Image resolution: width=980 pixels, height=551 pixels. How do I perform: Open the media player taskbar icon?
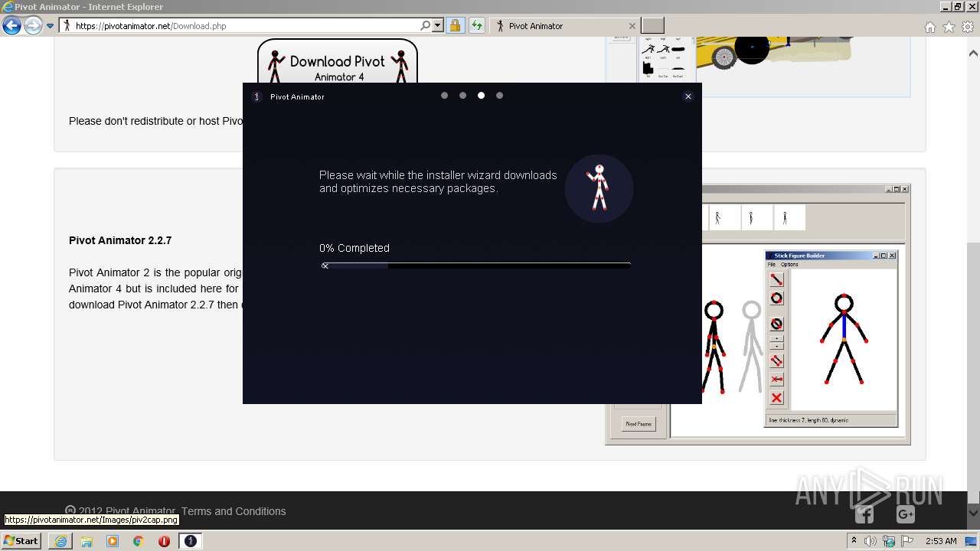coord(113,541)
